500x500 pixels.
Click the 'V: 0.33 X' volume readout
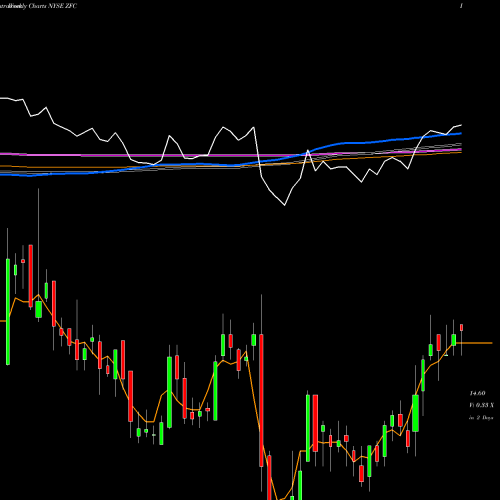[482, 405]
